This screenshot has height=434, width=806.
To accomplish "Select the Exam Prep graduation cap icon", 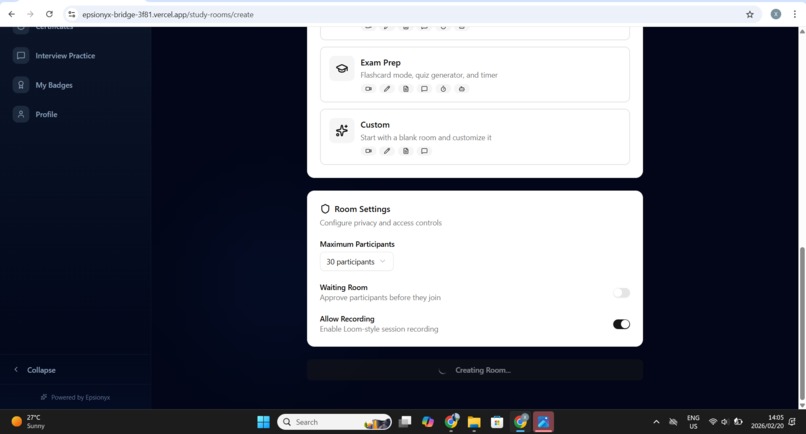I will pyautogui.click(x=342, y=68).
